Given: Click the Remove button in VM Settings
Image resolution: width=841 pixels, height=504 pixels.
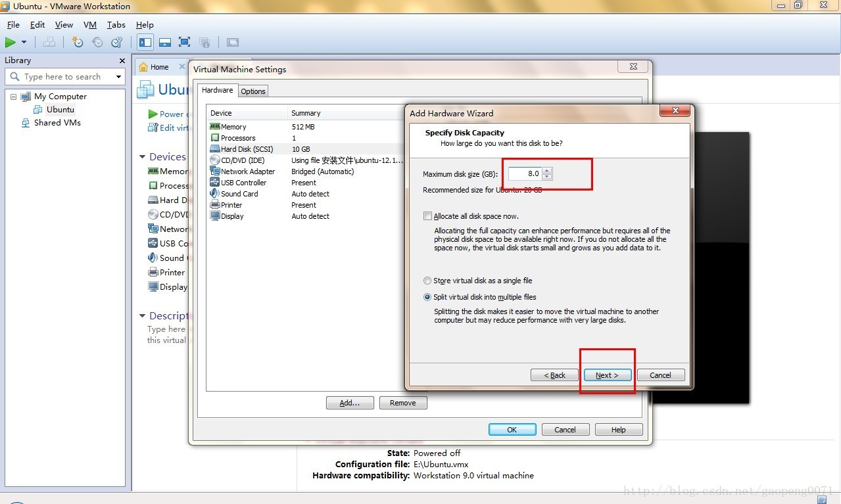Looking at the screenshot, I should (x=403, y=403).
